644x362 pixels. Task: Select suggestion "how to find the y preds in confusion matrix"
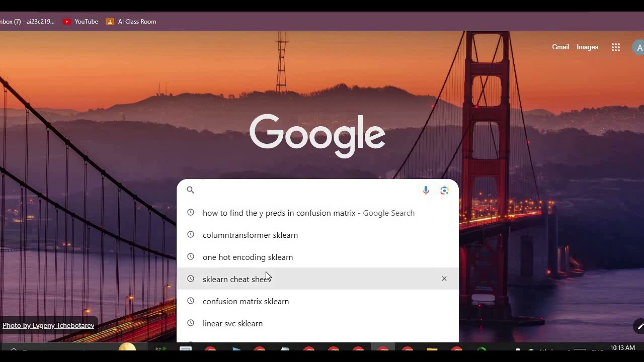click(317, 213)
